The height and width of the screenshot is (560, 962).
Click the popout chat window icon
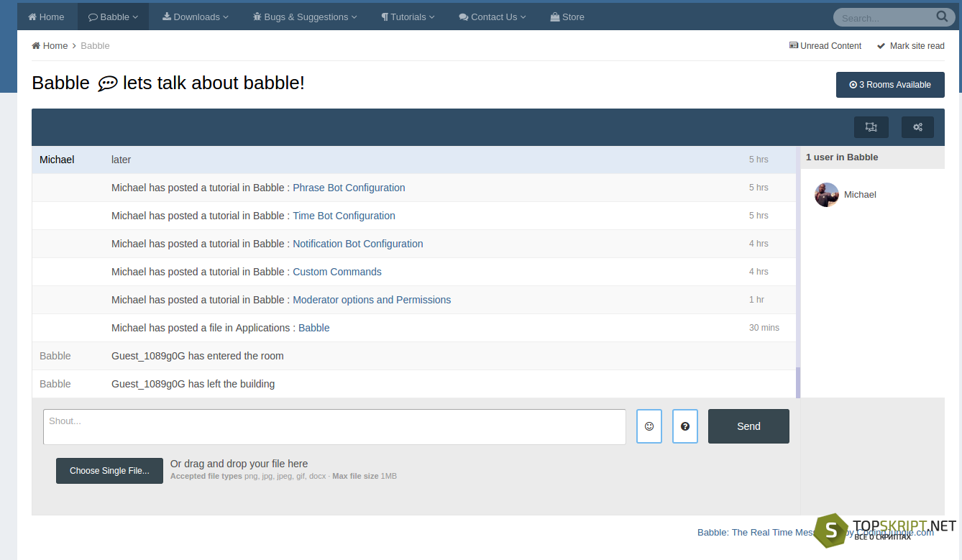(871, 127)
